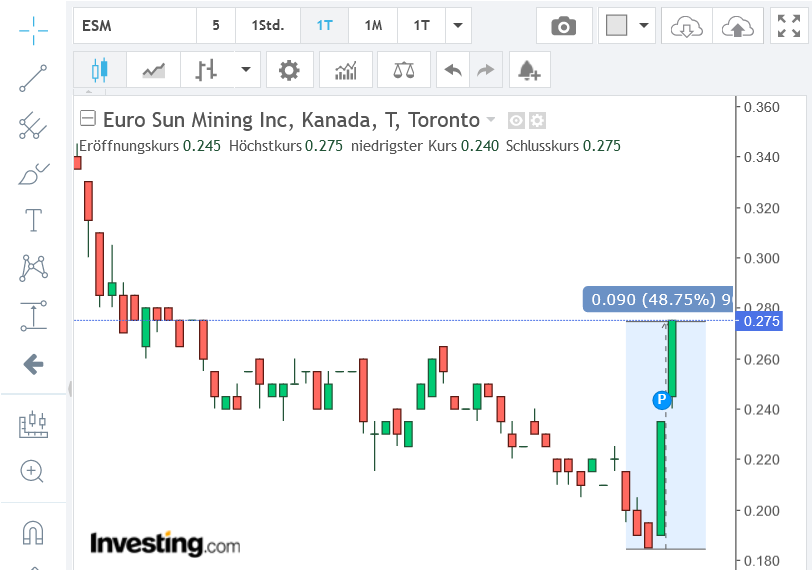Select the second 1T interval button
This screenshot has width=812, height=570.
(x=421, y=25)
